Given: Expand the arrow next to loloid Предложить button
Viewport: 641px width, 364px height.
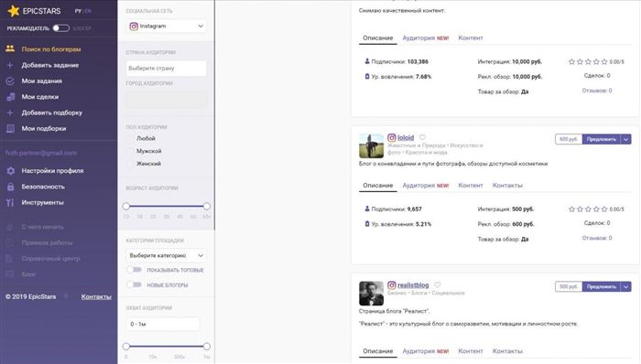Looking at the screenshot, I should click(625, 139).
